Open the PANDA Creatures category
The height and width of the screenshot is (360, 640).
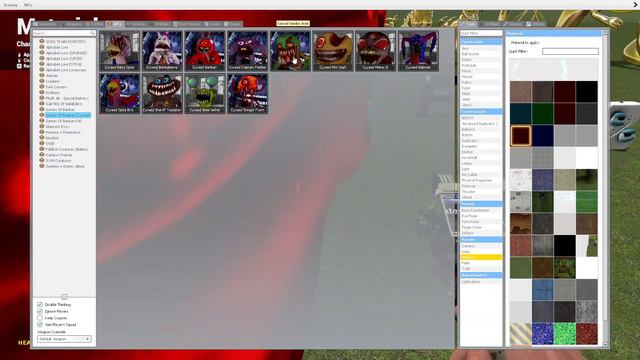pos(67,149)
